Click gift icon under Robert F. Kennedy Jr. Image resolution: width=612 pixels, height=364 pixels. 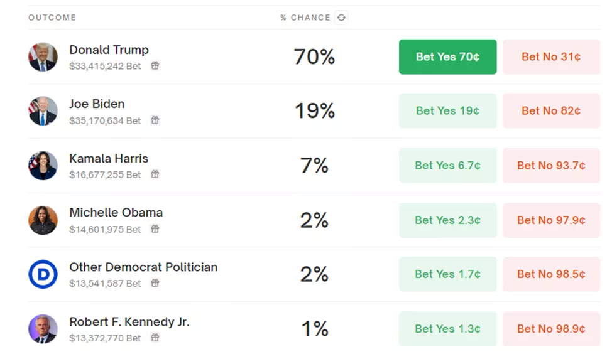[x=155, y=338]
